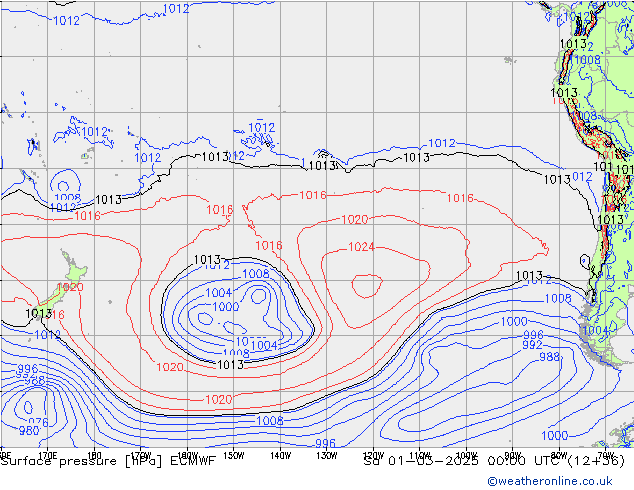Screen dimensions: 634x490
Task: Click the 1008 label below the bottom 1020
Action: coord(269,421)
